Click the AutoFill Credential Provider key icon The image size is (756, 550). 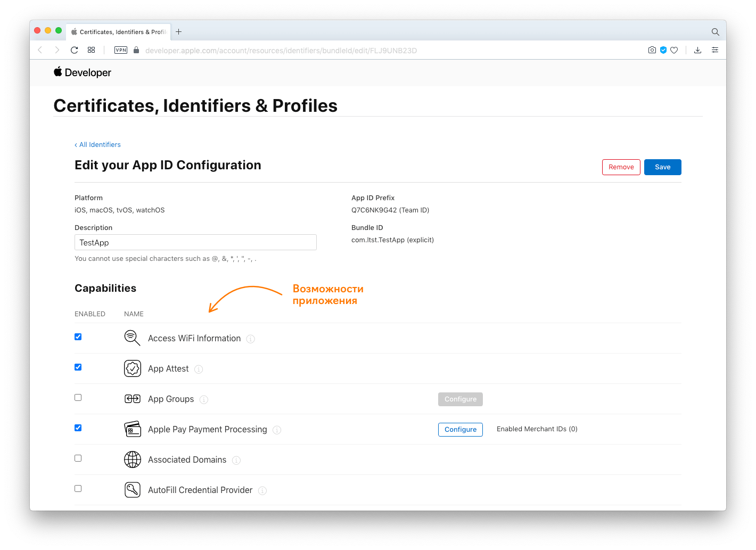pyautogui.click(x=133, y=490)
